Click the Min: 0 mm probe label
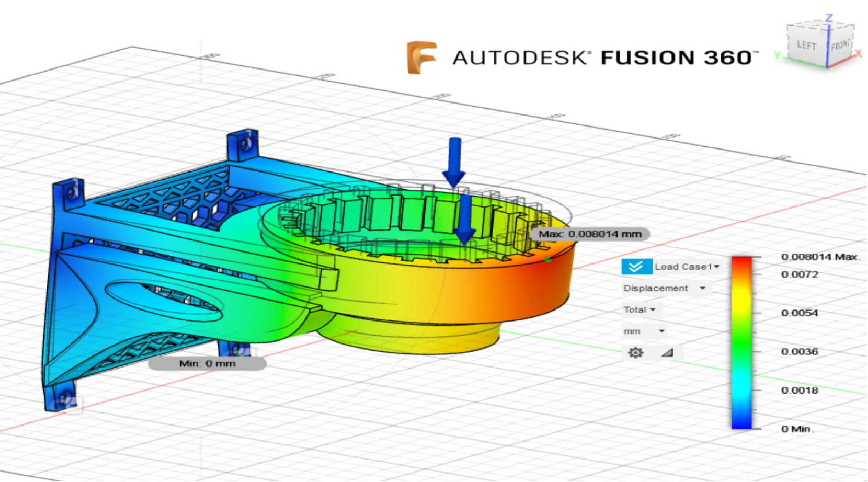 (x=207, y=363)
